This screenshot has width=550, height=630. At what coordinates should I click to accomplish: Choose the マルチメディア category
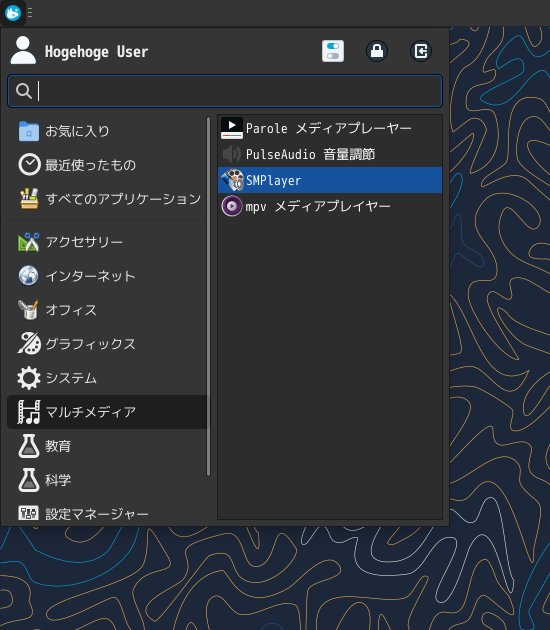point(107,412)
